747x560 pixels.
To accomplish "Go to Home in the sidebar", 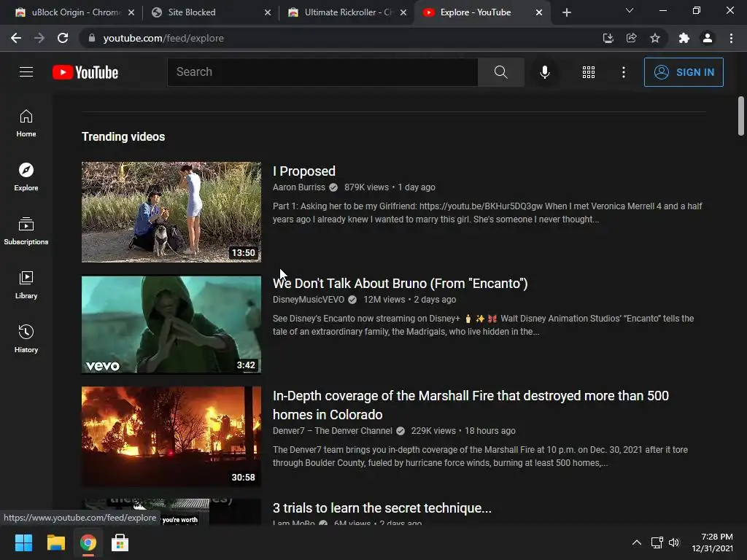I will [26, 123].
